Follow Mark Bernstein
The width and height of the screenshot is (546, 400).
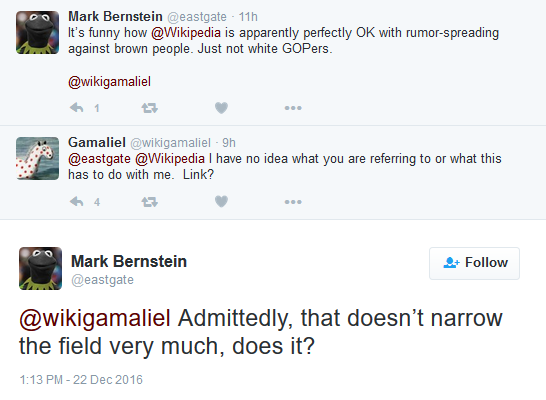[474, 263]
